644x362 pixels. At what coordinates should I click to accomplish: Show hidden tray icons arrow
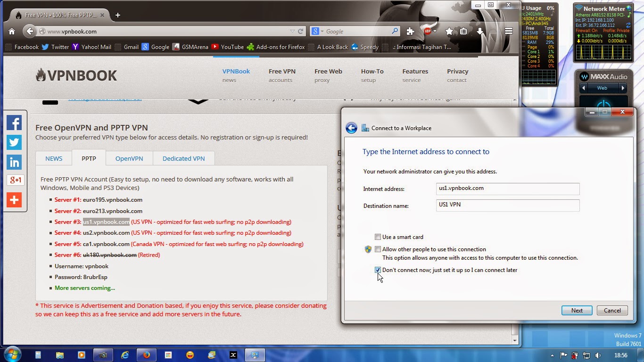pos(552,355)
